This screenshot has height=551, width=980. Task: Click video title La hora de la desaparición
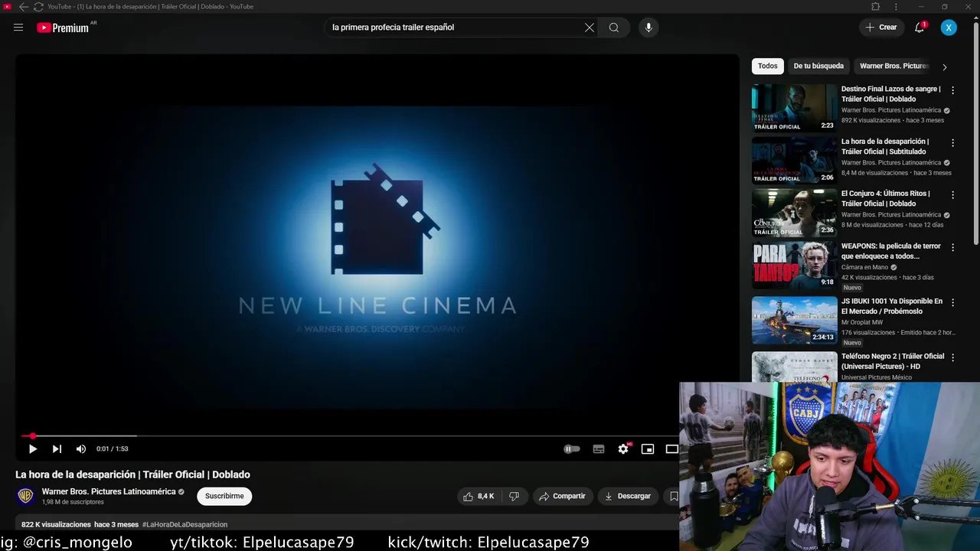tap(132, 474)
